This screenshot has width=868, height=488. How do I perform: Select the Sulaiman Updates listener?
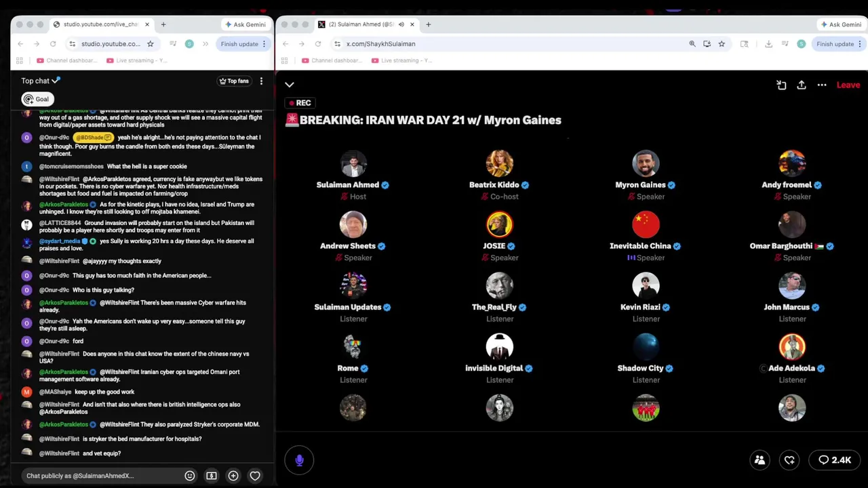click(x=353, y=285)
